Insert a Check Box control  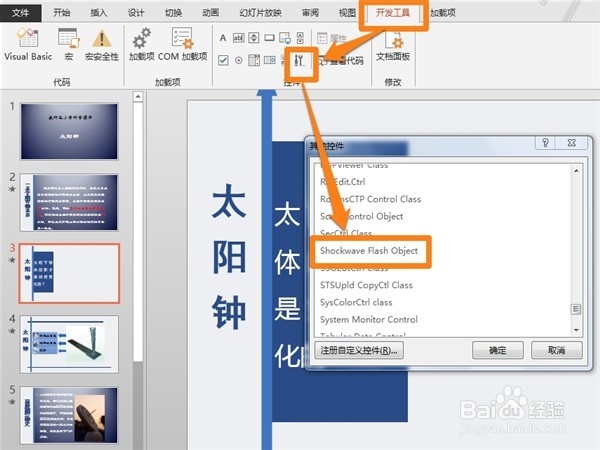click(x=223, y=60)
